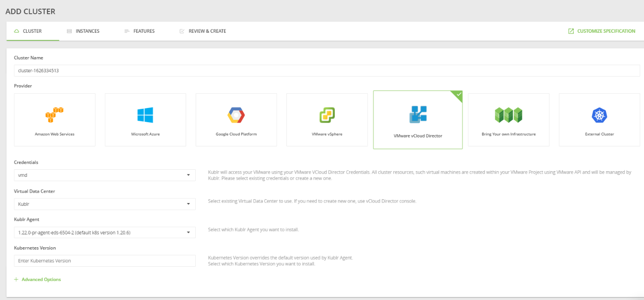Click the VMware vCloud Director logo
Viewport: 644px width, 300px height.
pos(418,115)
